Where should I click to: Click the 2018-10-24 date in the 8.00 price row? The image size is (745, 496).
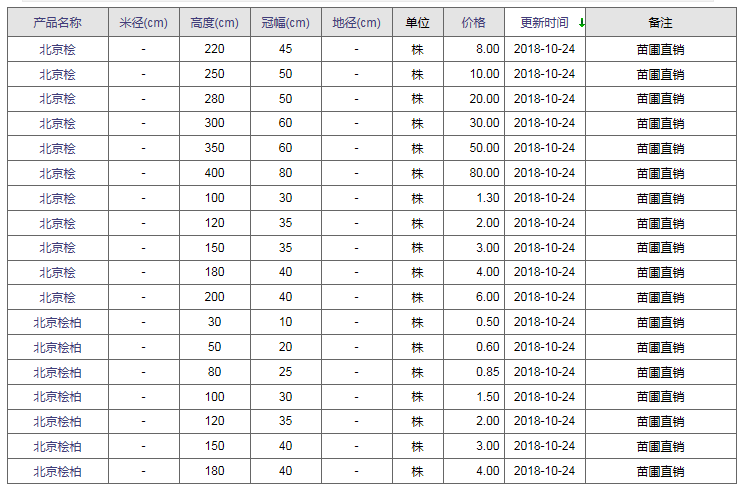click(x=544, y=49)
